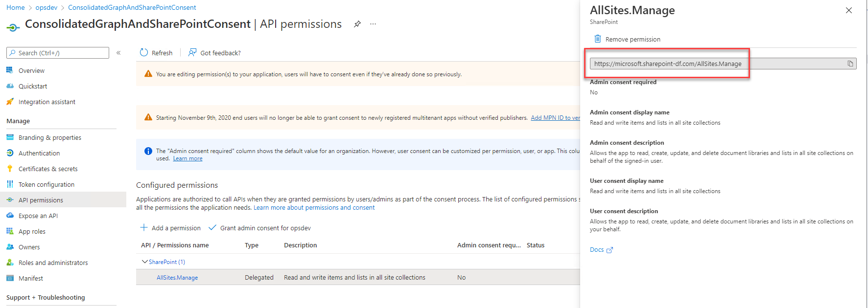Image resolution: width=868 pixels, height=308 pixels.
Task: Collapse the SharePoint (1) permissions group
Action: (144, 262)
